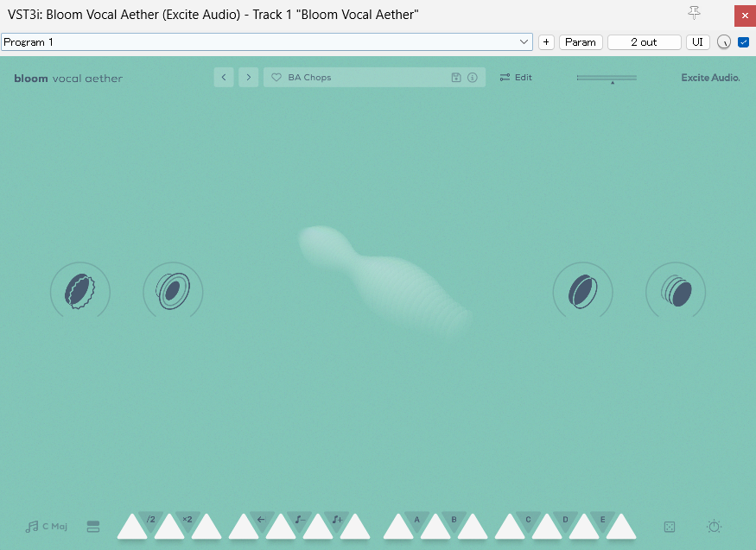The image size is (756, 550).
Task: Select the D modifier key
Action: tap(566, 522)
